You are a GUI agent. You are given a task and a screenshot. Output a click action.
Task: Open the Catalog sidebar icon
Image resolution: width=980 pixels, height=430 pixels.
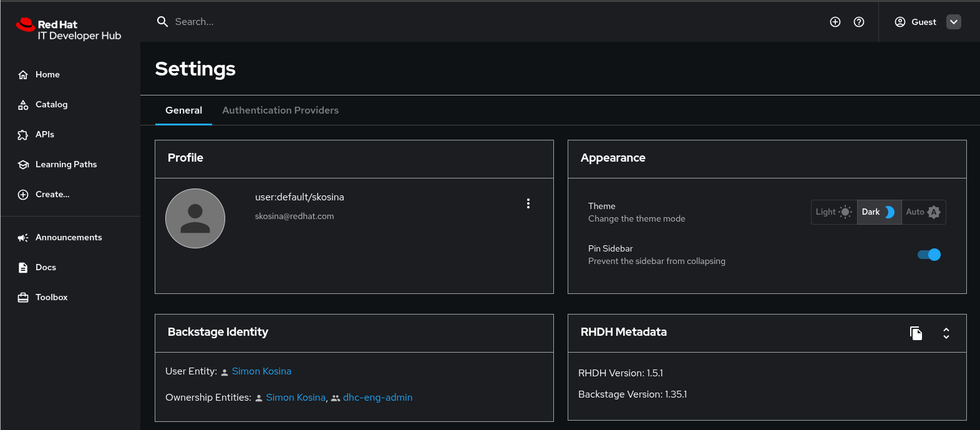pos(23,105)
